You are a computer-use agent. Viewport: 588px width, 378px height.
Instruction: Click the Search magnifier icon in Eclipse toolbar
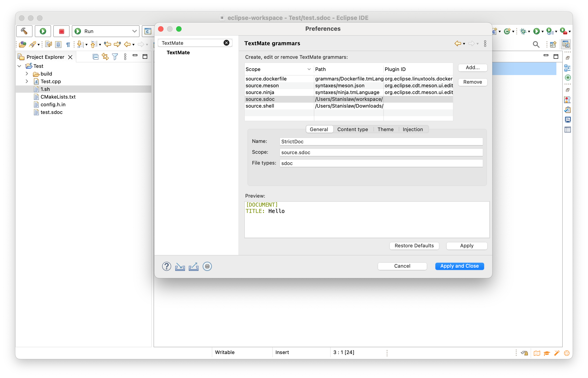click(x=536, y=44)
